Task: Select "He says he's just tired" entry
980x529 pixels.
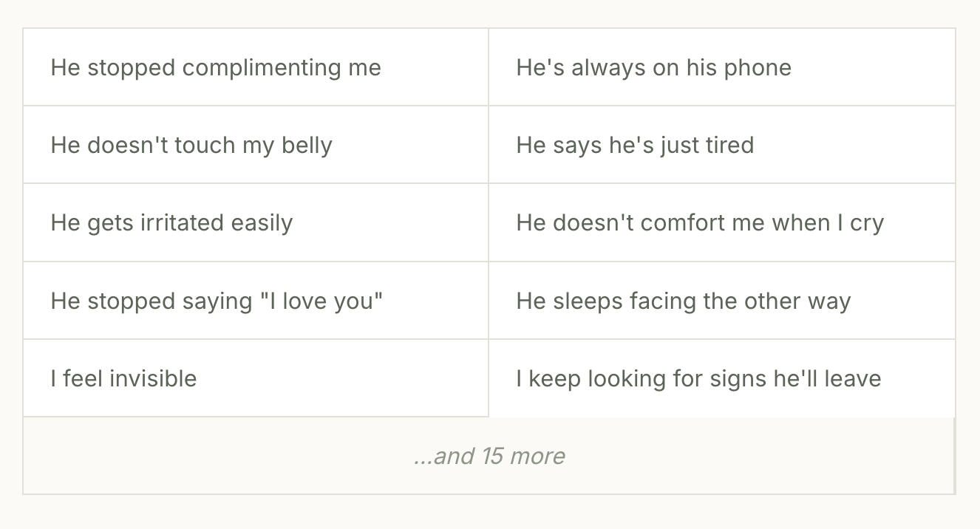Action: [722, 145]
